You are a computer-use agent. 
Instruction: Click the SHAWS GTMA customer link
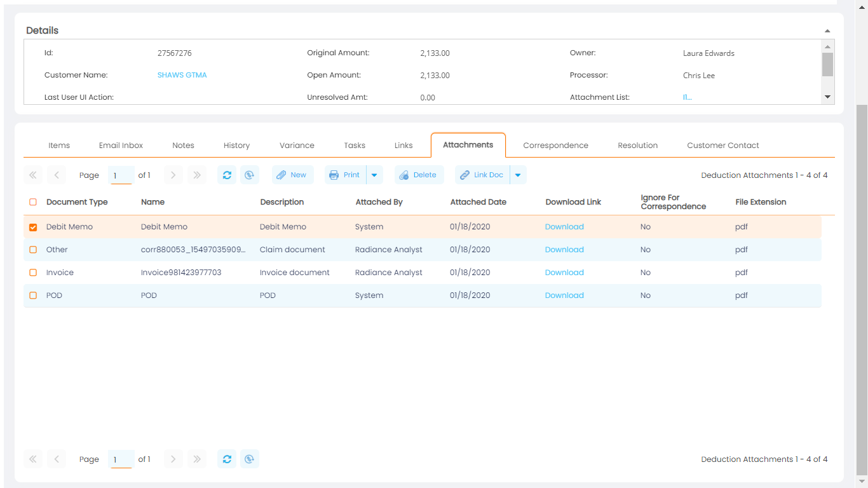182,74
